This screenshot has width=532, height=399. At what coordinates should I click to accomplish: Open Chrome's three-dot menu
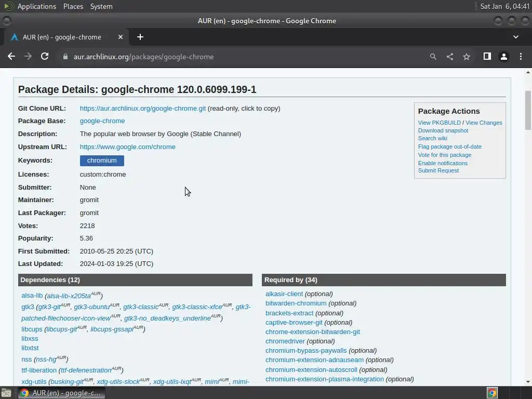(521, 57)
